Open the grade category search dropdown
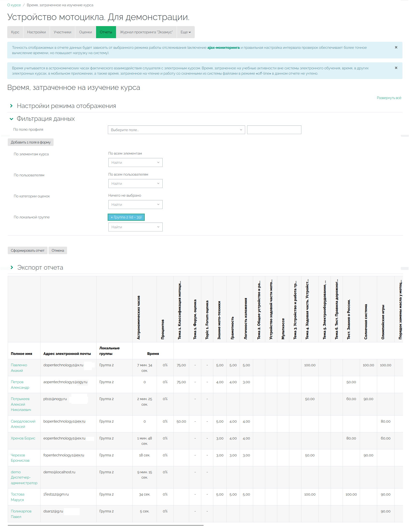Viewport: 409px width, 532px height. click(x=135, y=205)
